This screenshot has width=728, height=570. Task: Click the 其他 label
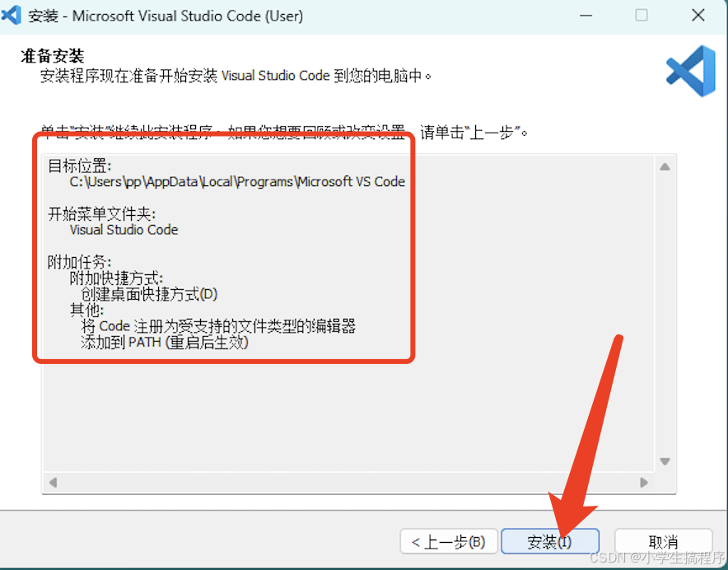point(86,310)
